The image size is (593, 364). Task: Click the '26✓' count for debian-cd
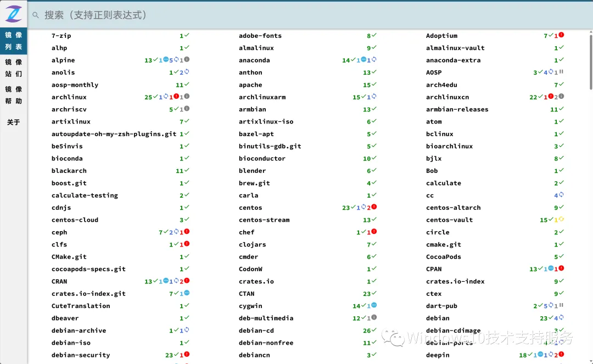pos(370,331)
